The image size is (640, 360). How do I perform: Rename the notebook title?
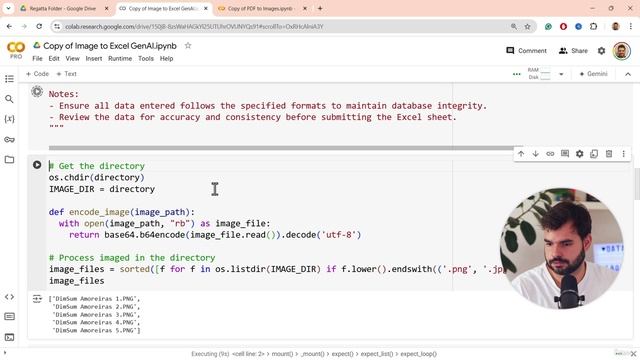click(x=110, y=46)
